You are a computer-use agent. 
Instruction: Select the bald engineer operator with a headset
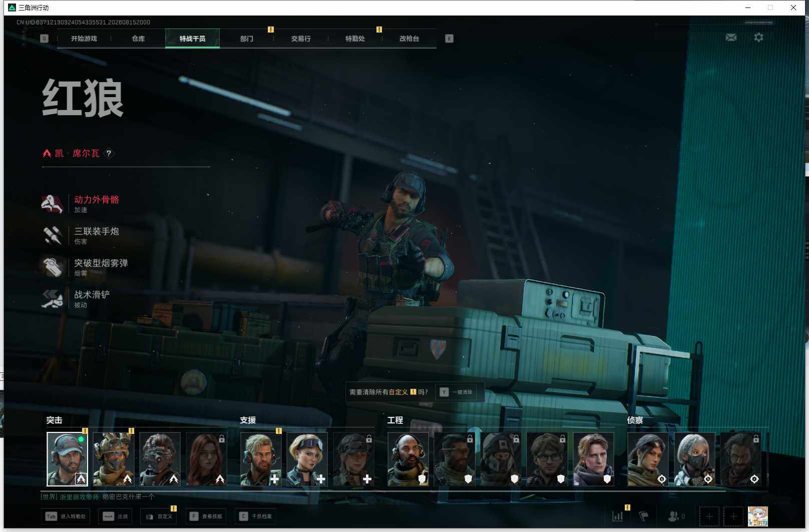point(408,459)
